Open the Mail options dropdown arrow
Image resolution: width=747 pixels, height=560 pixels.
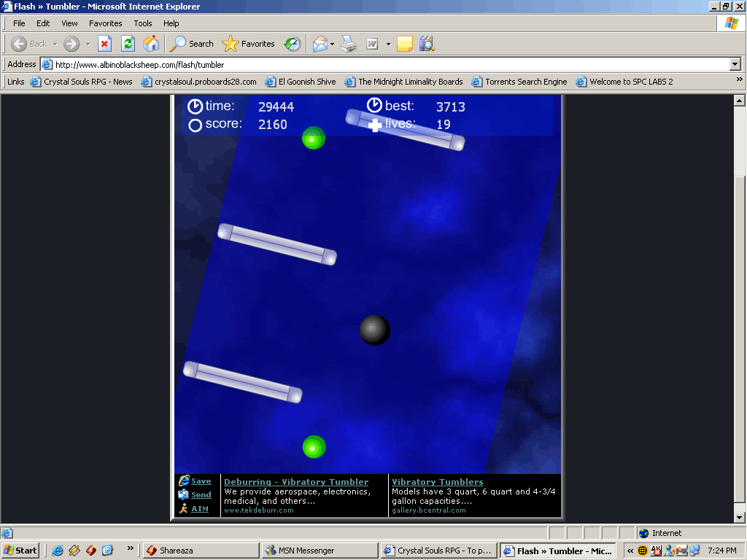[333, 44]
